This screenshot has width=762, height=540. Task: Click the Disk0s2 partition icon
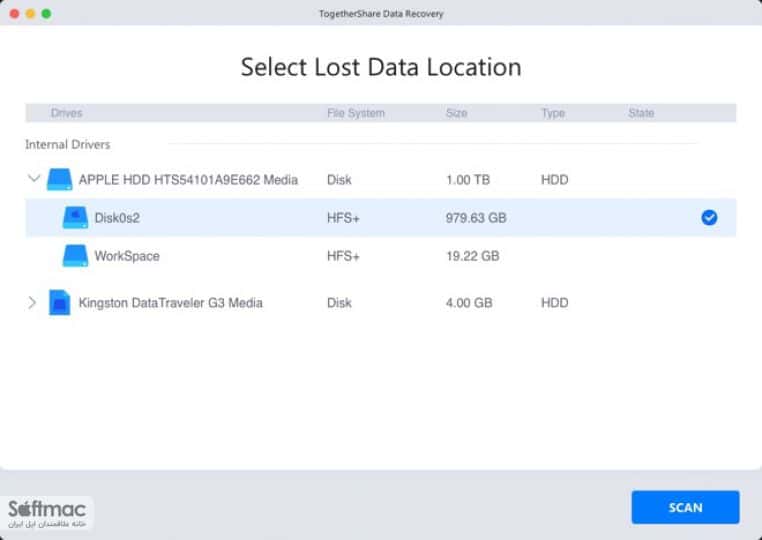(x=75, y=217)
